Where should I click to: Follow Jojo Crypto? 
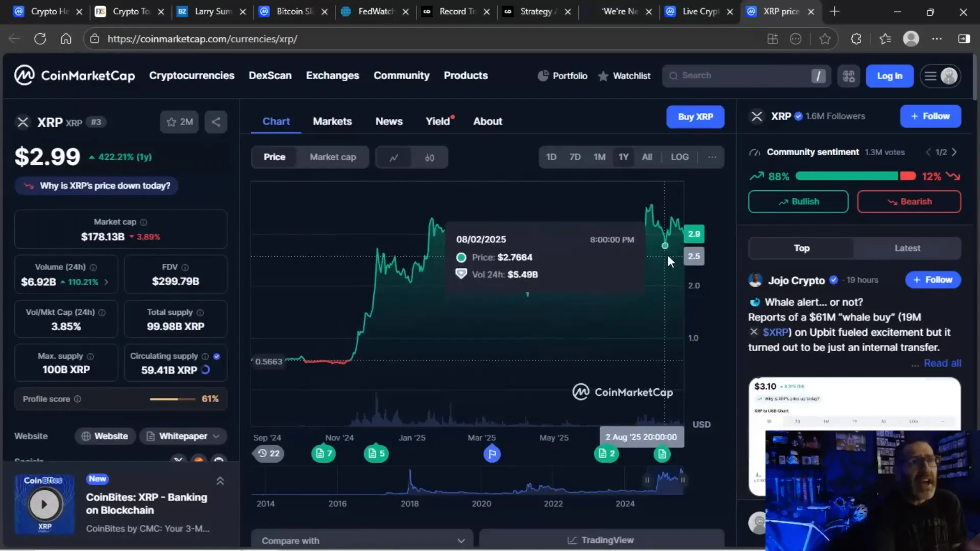[933, 280]
